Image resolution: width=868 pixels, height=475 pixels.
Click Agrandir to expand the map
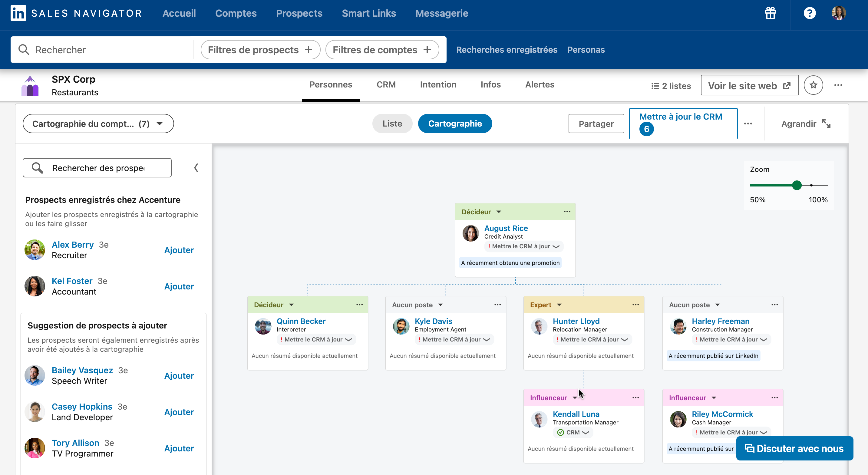806,124
